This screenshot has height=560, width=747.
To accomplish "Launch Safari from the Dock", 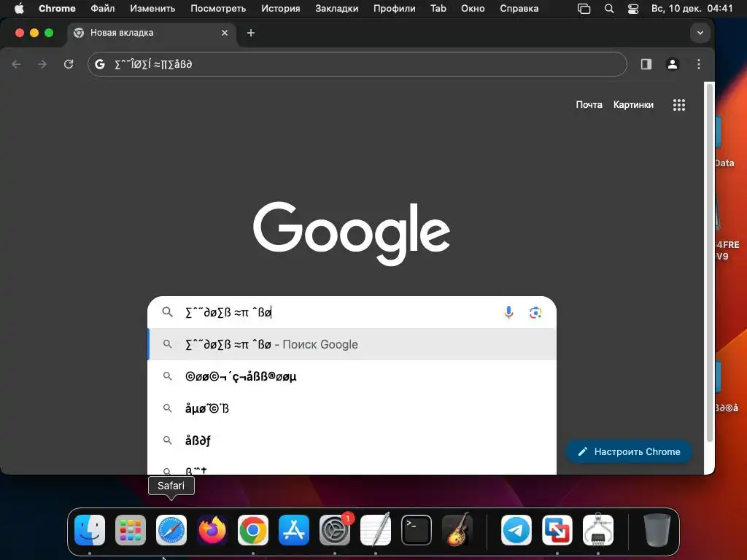I will pyautogui.click(x=171, y=530).
